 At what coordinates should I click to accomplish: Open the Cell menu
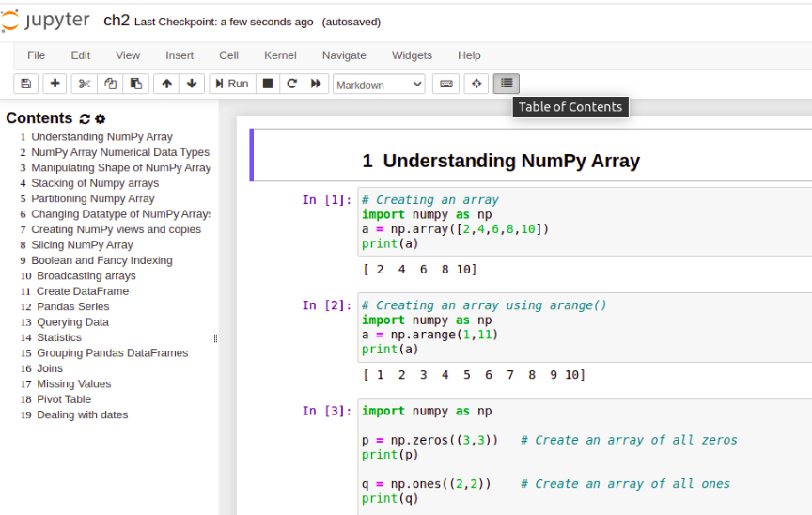[x=229, y=55]
